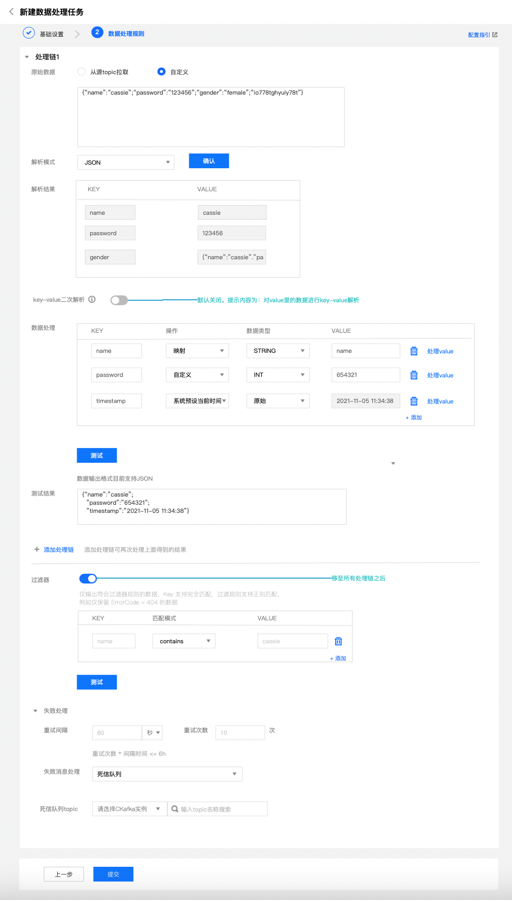
Task: Delete the timestamp row in 数据处理
Action: pos(414,401)
